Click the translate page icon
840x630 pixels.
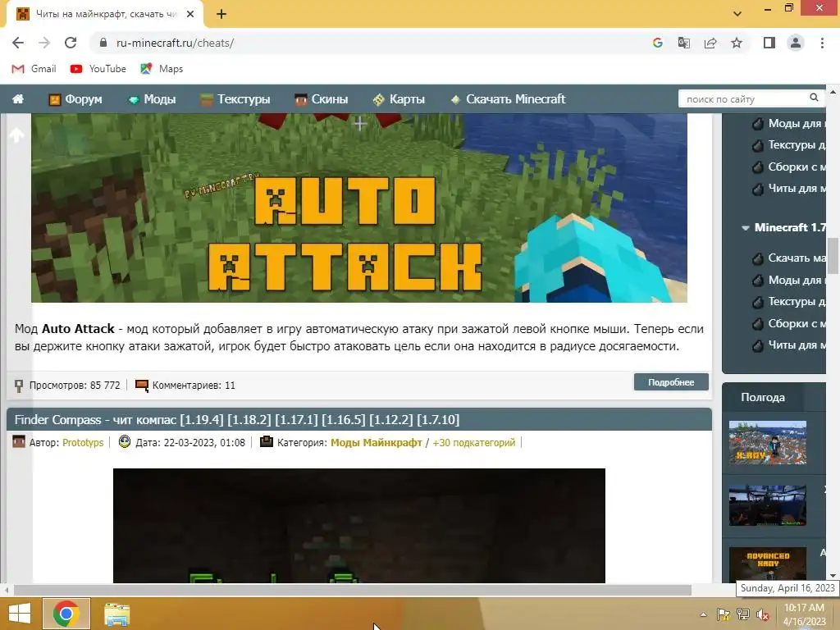683,43
